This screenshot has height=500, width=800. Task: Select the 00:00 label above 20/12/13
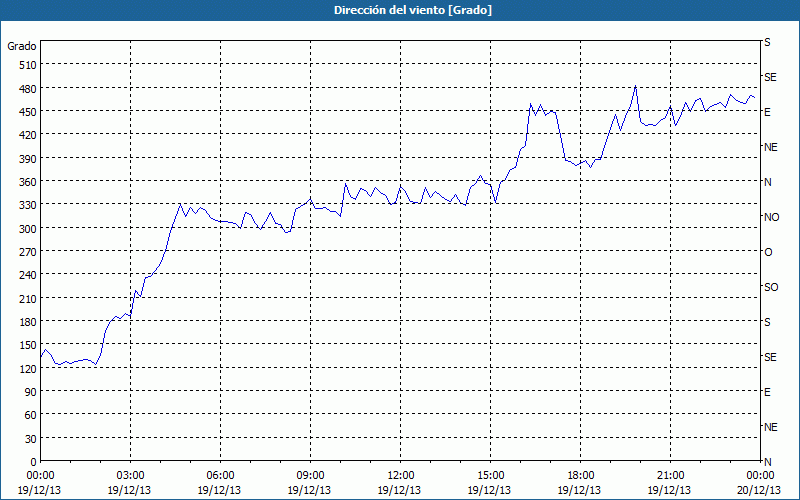coord(760,476)
